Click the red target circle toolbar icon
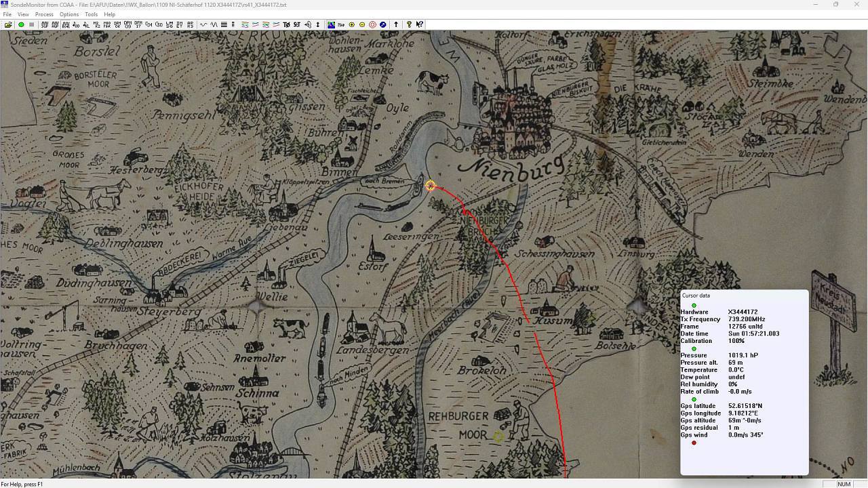 tap(372, 24)
